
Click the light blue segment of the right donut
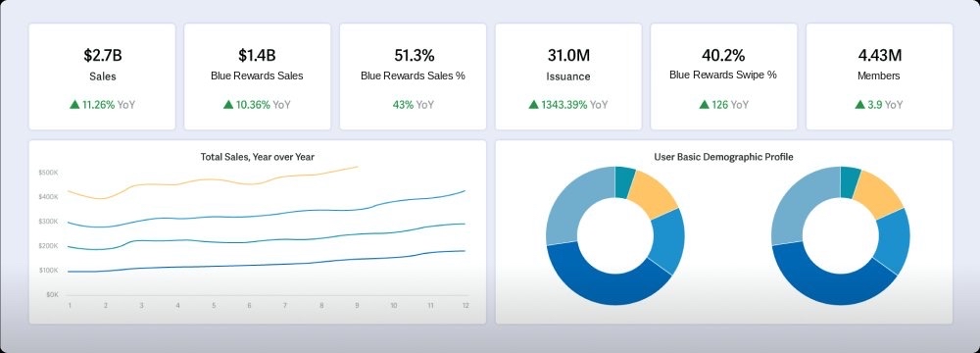coord(798,201)
